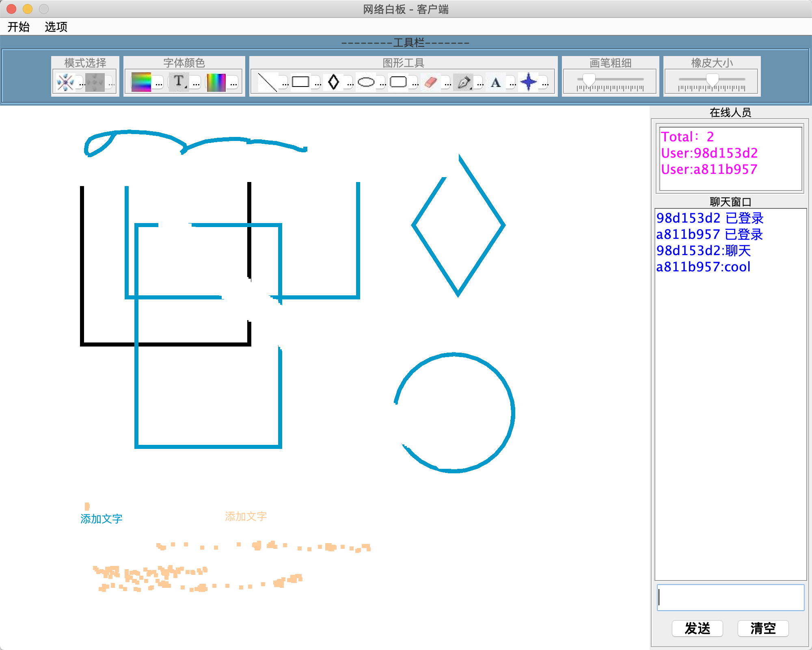Click the blue 添加文字 text on canvas
Image resolution: width=812 pixels, height=650 pixels.
(101, 519)
